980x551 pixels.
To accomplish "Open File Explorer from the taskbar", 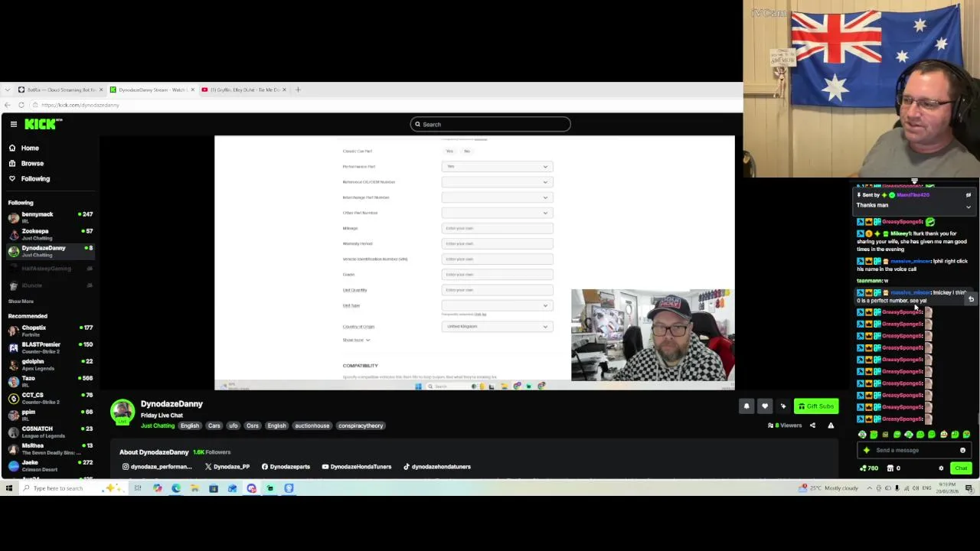I will pos(194,488).
